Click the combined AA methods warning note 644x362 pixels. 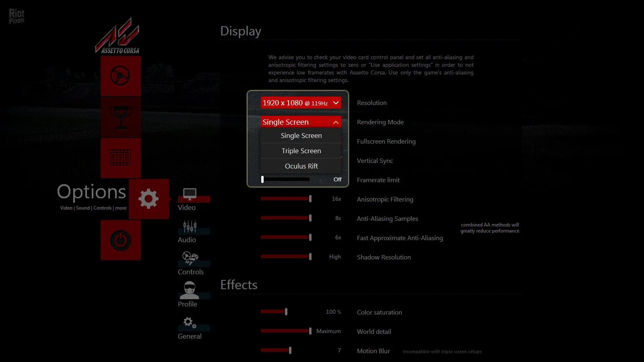tap(490, 228)
